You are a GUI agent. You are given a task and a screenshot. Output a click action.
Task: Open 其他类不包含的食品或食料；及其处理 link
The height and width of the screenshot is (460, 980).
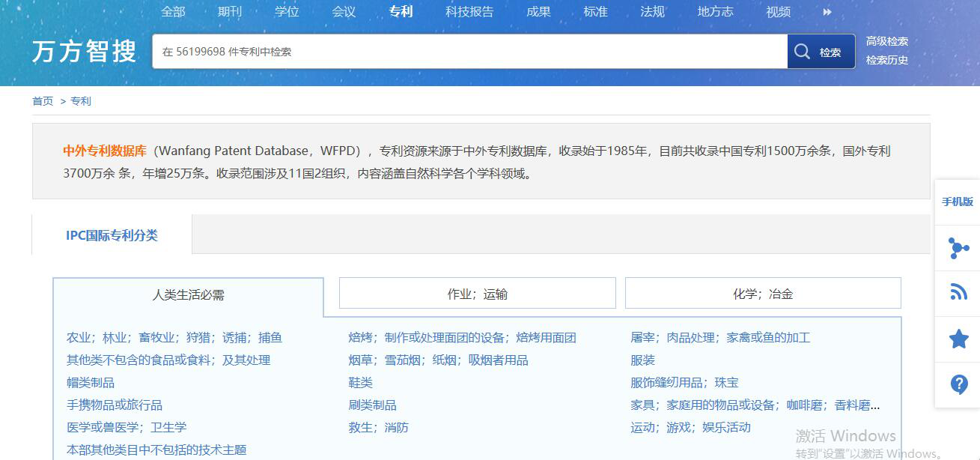[x=168, y=360]
